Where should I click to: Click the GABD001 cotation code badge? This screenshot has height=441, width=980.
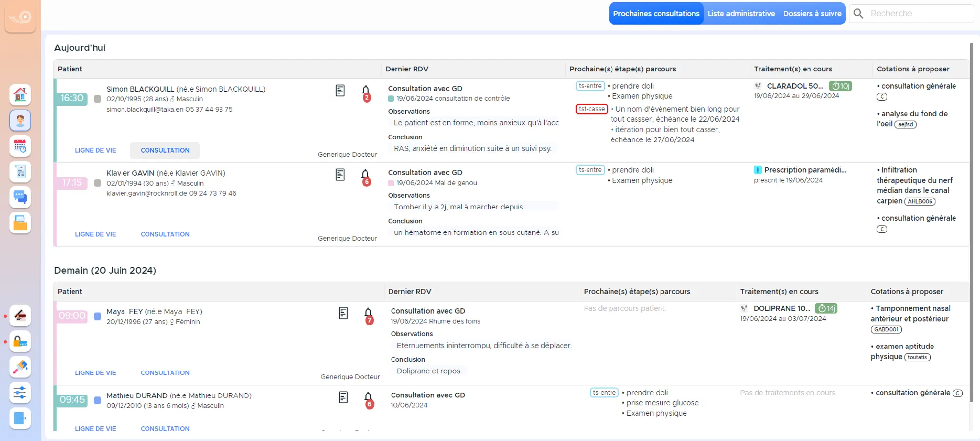tap(886, 330)
